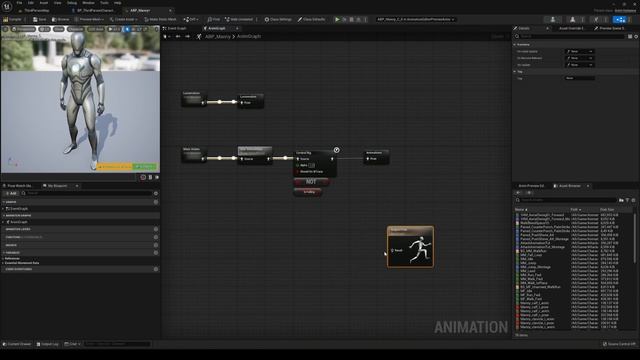Select the NOT boolean node
Screen dimensions: 640x360
pos(311,182)
